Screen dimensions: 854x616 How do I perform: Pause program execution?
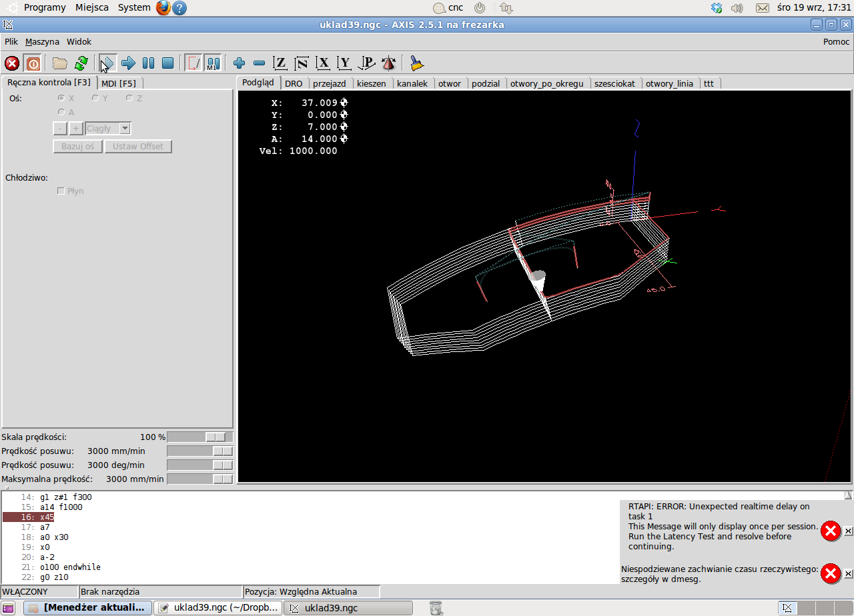[x=148, y=63]
